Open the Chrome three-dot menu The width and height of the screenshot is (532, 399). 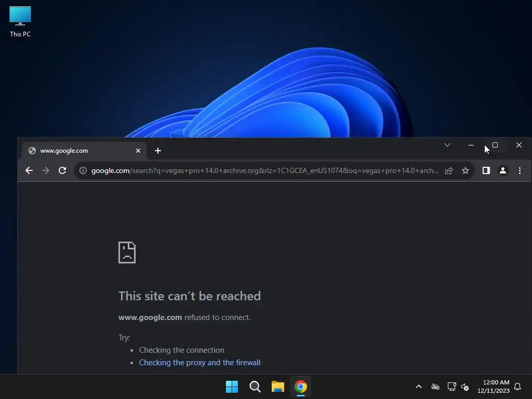(520, 170)
